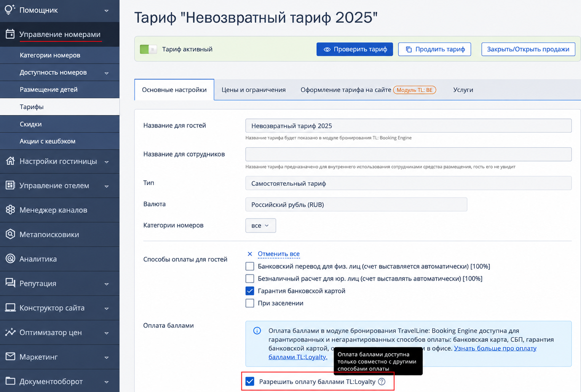Click the Продлить тариф button

(x=434, y=49)
